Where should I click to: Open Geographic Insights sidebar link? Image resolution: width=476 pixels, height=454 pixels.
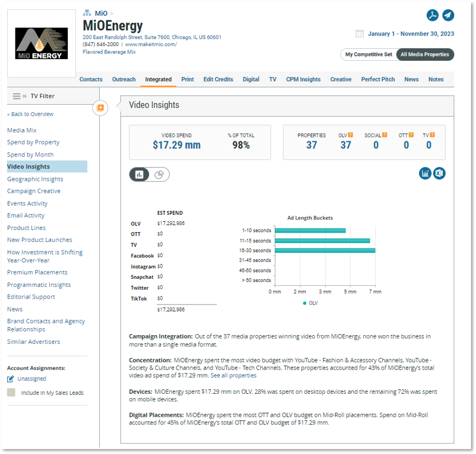(x=35, y=179)
